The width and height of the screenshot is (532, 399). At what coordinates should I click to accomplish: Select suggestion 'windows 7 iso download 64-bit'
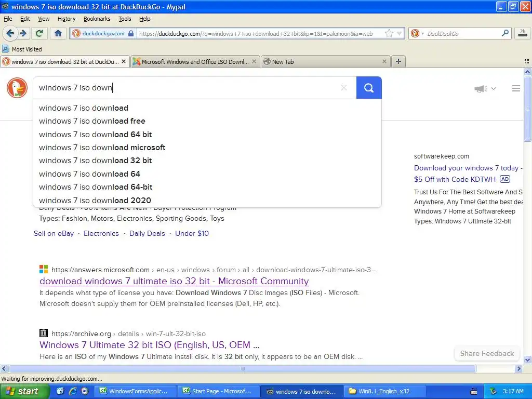pos(207,187)
